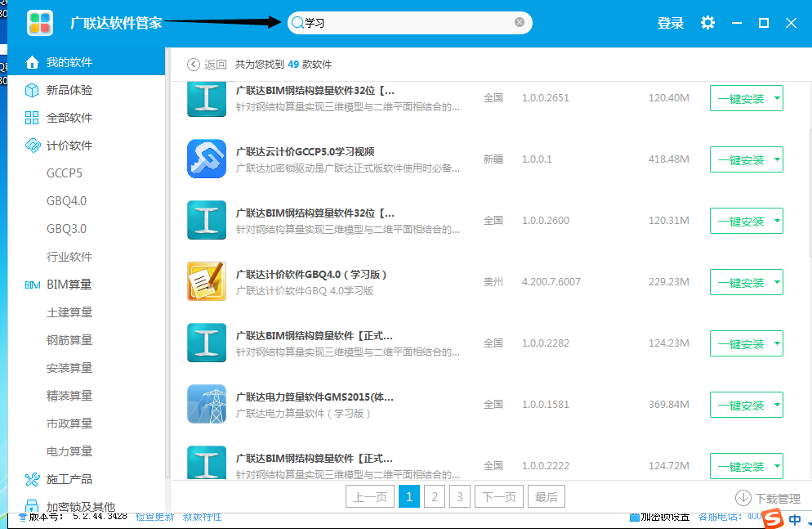Screen dimensions: 812x529
Task: Click the sidebar vertical scrollbar
Action: coord(167,263)
